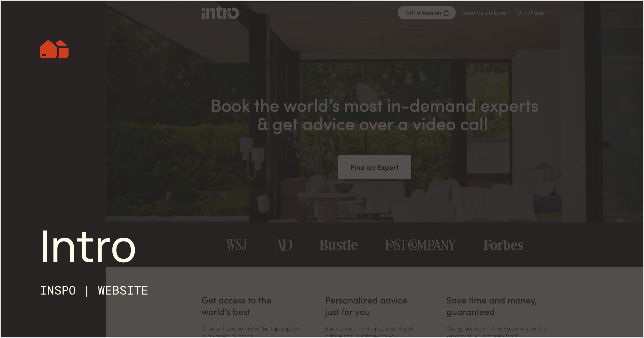644x338 pixels.
Task: Click the WEBSITE category label
Action: tap(123, 291)
